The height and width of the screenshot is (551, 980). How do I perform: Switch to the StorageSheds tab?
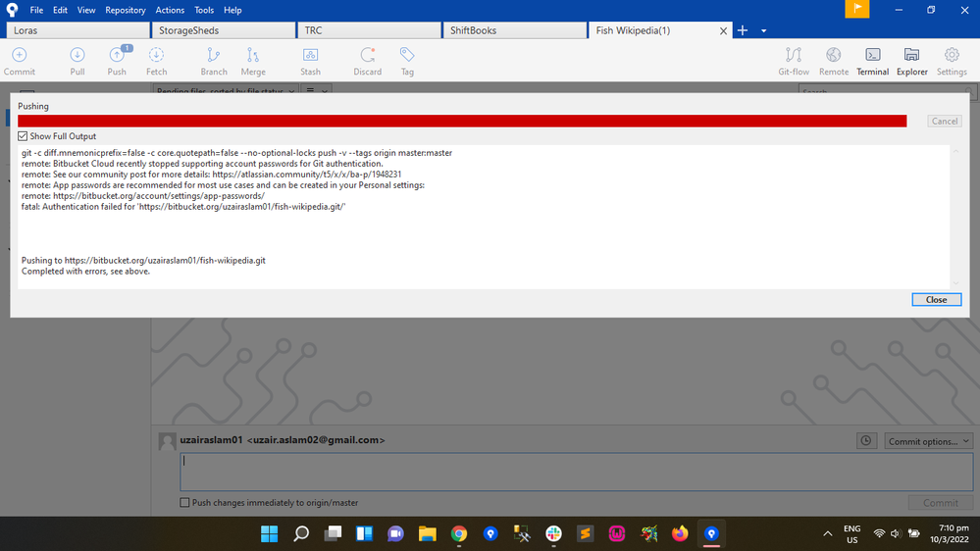(x=223, y=30)
